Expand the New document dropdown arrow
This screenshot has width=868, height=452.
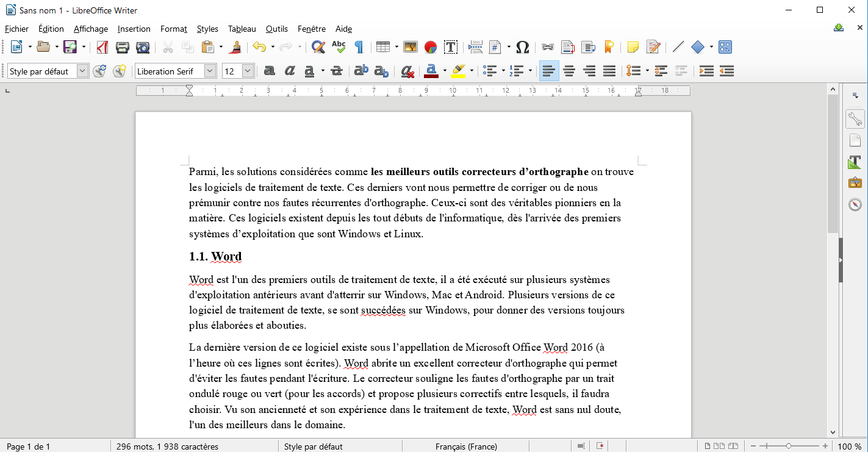29,47
